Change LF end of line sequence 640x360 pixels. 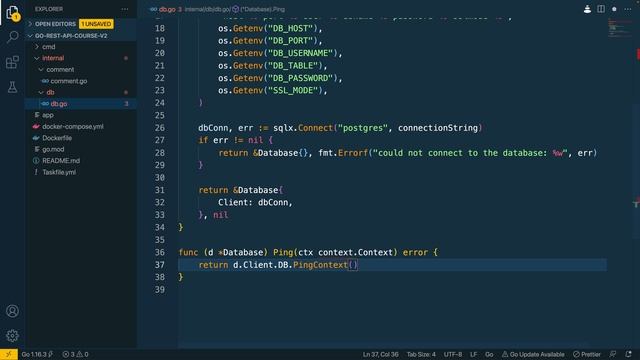(x=473, y=354)
